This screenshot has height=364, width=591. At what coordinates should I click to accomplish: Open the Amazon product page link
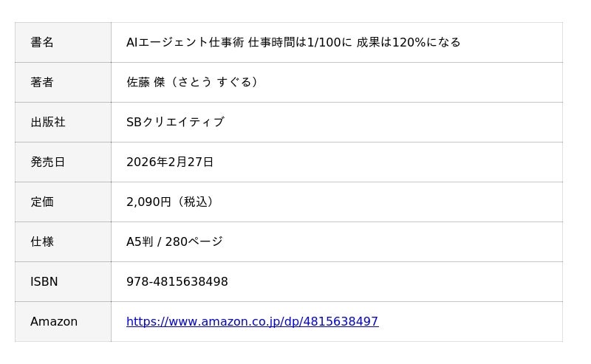252,322
